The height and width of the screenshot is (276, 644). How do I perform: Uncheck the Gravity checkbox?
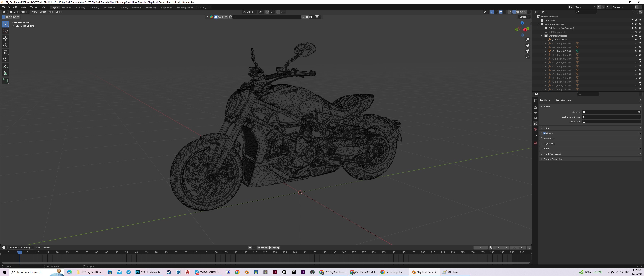point(545,133)
